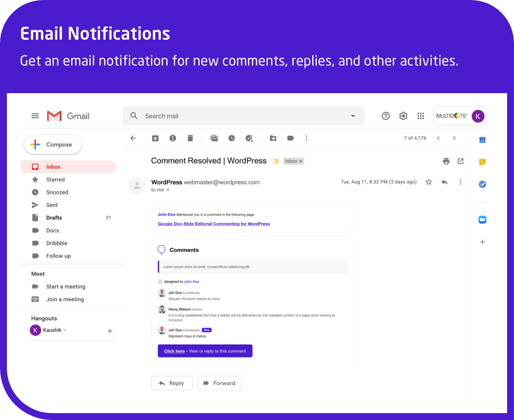Open the message More menu beside reply arrow

461,182
